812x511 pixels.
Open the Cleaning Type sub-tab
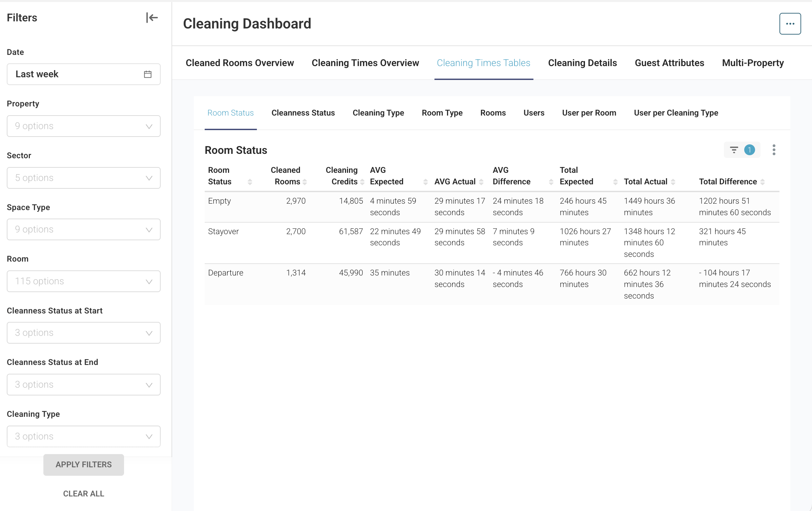point(378,113)
